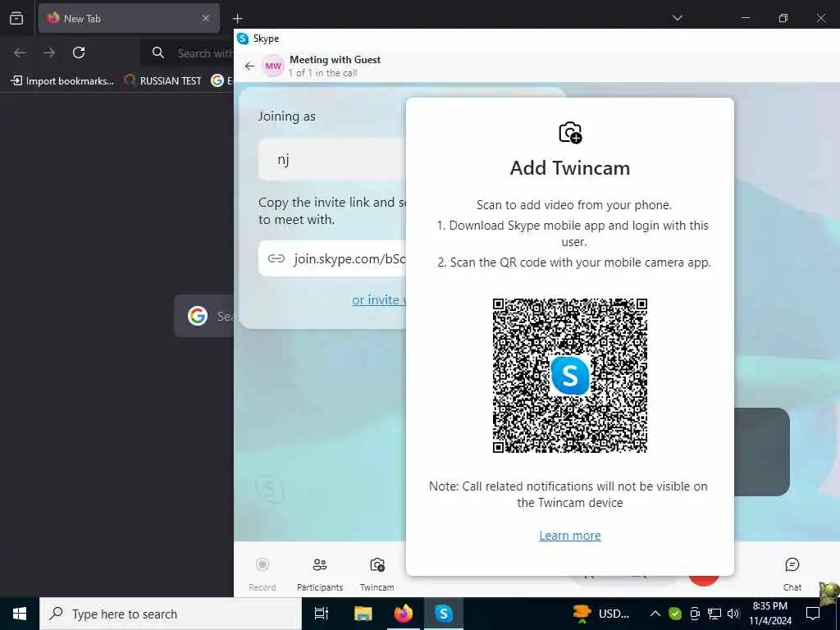Open Task View on the taskbar
The height and width of the screenshot is (630, 840).
pyautogui.click(x=322, y=614)
